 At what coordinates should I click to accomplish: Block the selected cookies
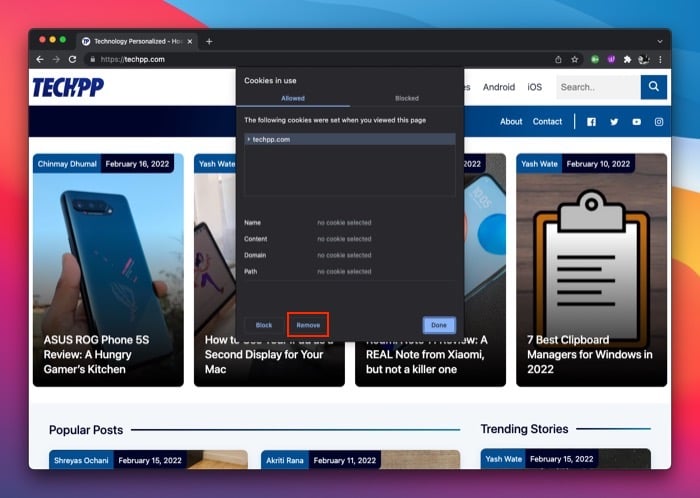[x=264, y=325]
